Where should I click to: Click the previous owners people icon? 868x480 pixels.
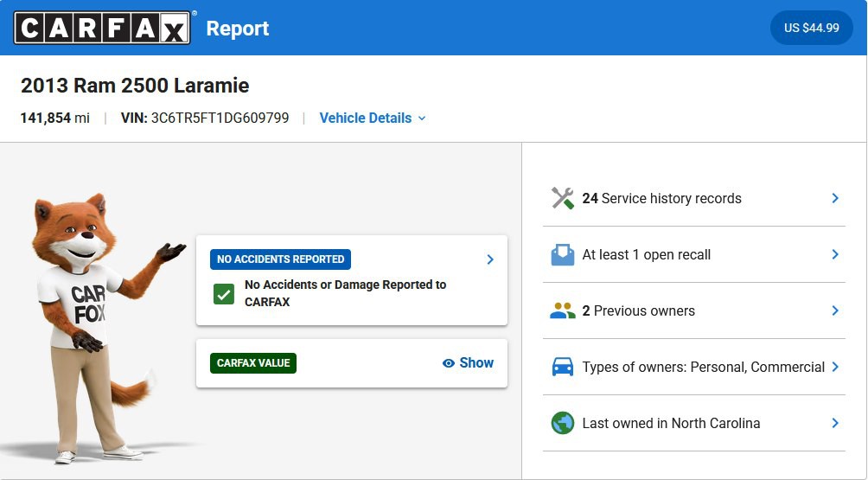pyautogui.click(x=563, y=310)
